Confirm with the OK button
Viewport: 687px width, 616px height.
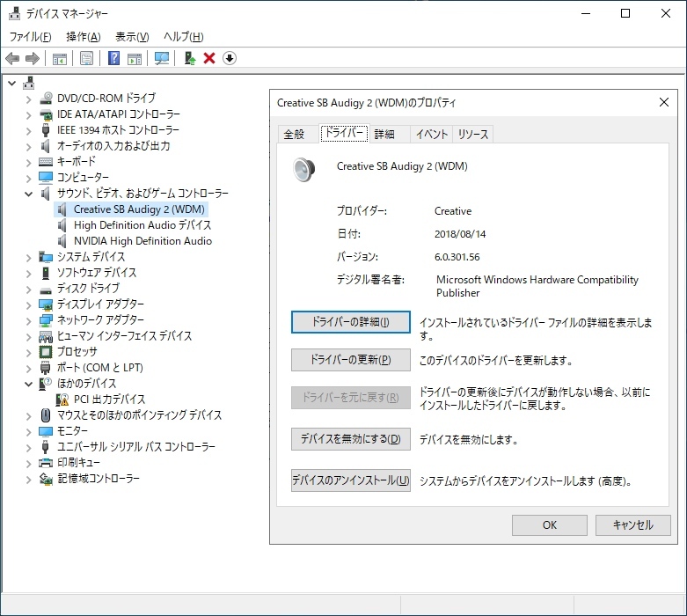[x=550, y=525]
